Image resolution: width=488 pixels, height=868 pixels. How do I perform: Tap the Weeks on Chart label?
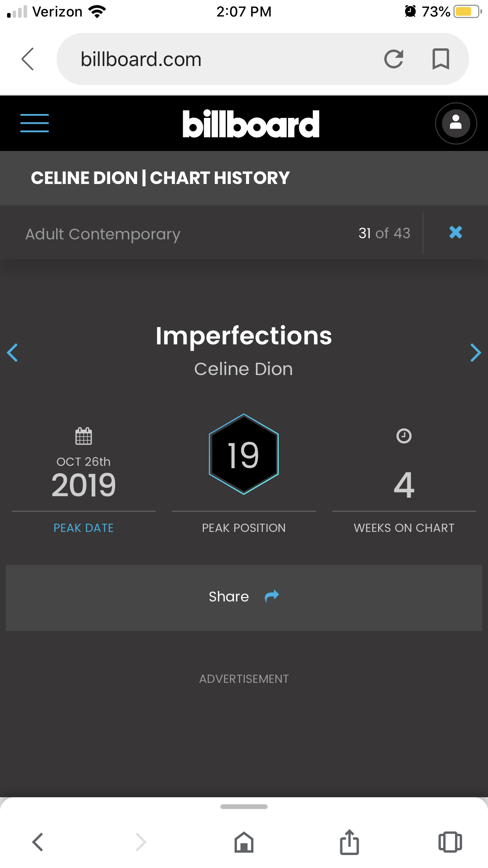pyautogui.click(x=404, y=528)
